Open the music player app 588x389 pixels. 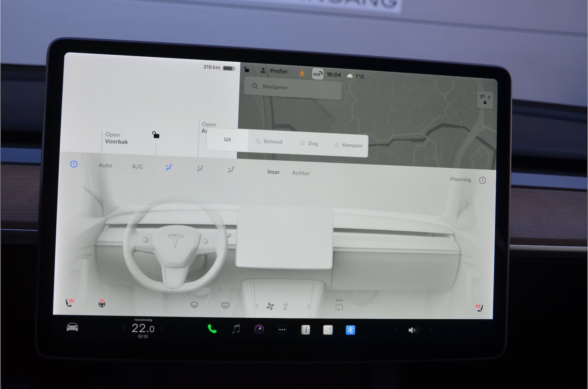coord(236,329)
